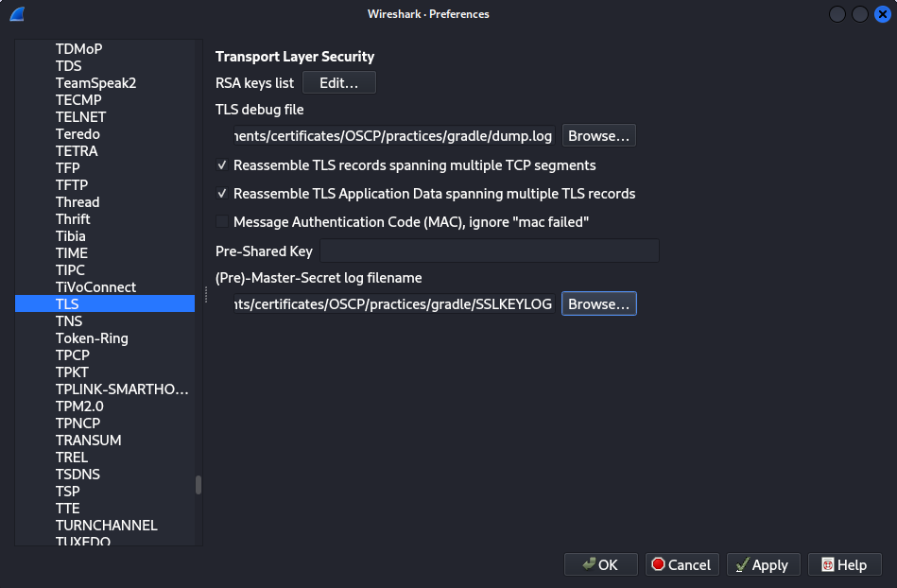Select TELNET in the protocol list

(80, 116)
